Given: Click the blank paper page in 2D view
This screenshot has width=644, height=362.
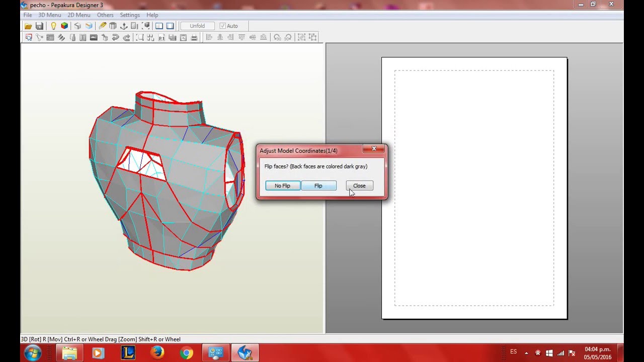Looking at the screenshot, I should click(474, 188).
